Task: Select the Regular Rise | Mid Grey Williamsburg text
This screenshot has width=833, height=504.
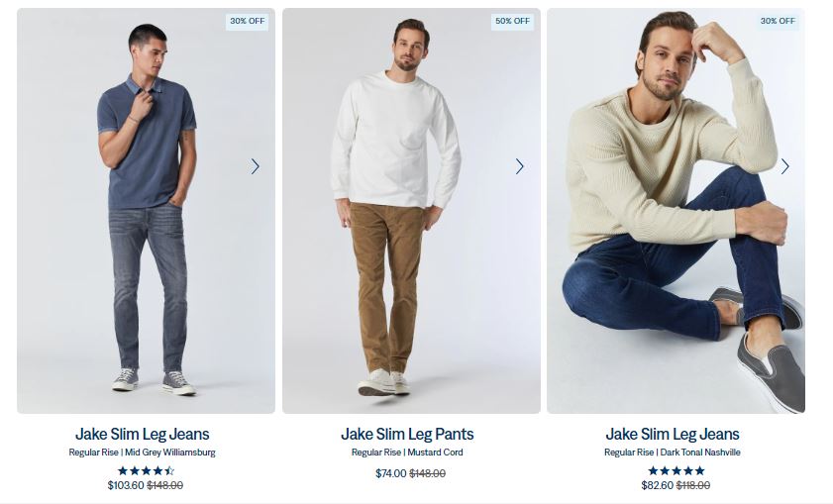Action: pos(142,453)
